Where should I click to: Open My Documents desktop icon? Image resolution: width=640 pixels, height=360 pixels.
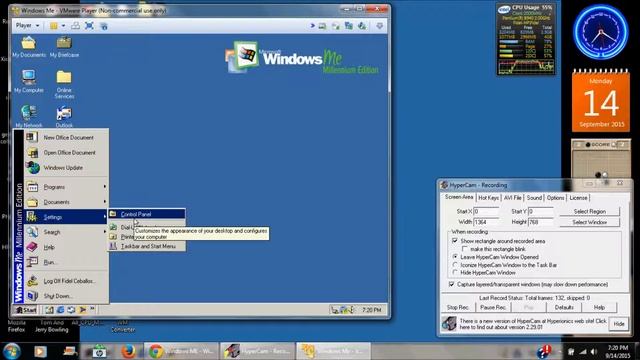29,46
